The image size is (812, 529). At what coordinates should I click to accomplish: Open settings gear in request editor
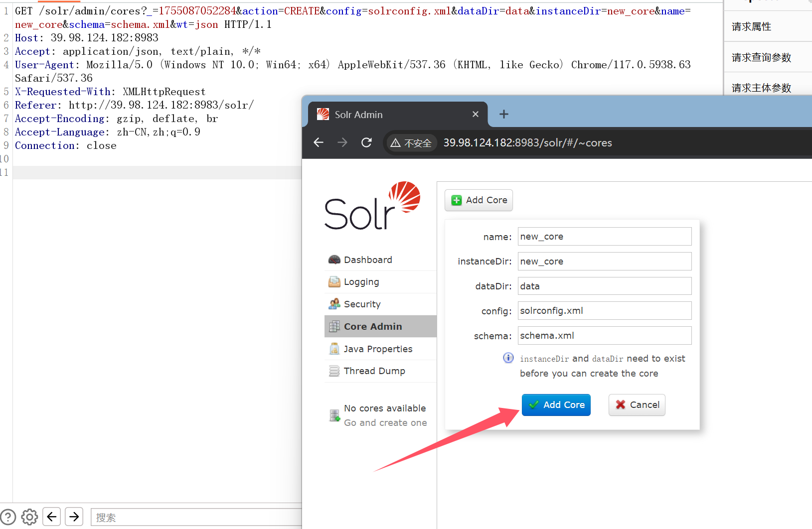29,517
